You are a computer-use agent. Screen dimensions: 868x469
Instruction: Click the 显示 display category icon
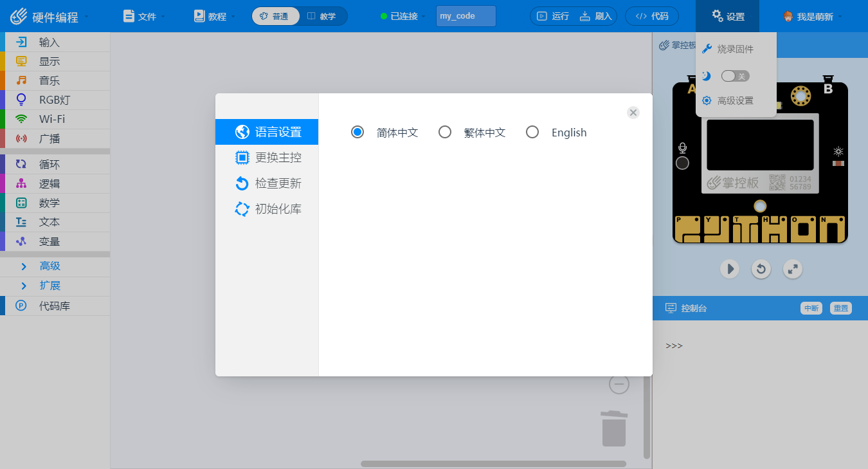21,62
